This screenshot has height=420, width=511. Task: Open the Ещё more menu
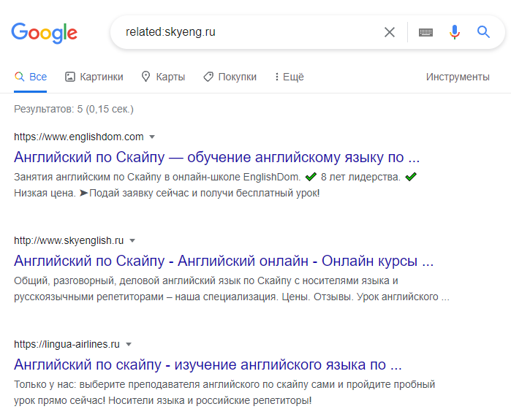[289, 77]
